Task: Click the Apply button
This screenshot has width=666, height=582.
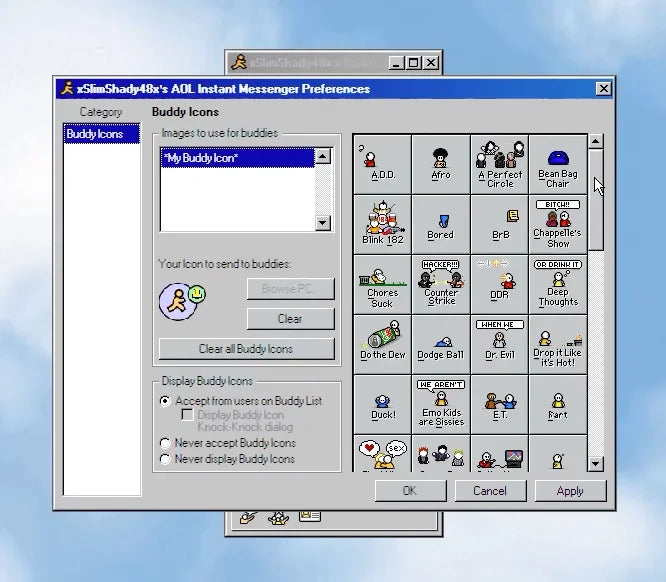Action: pyautogui.click(x=570, y=491)
